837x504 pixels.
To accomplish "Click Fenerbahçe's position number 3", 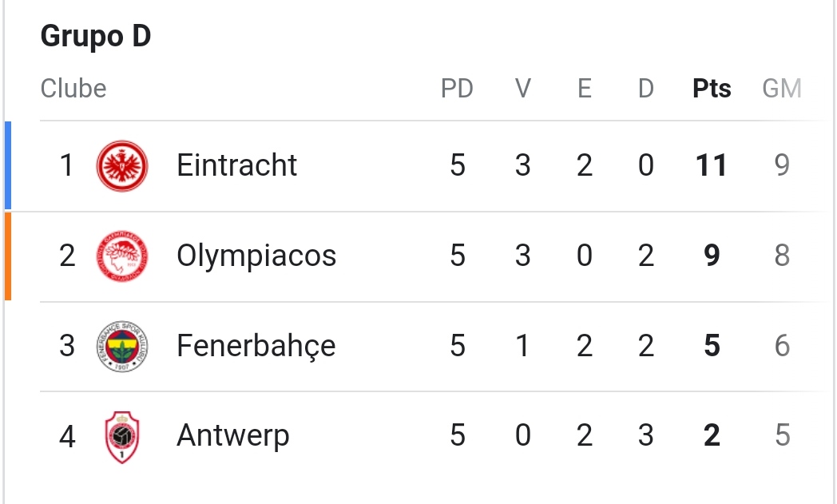I will (67, 346).
